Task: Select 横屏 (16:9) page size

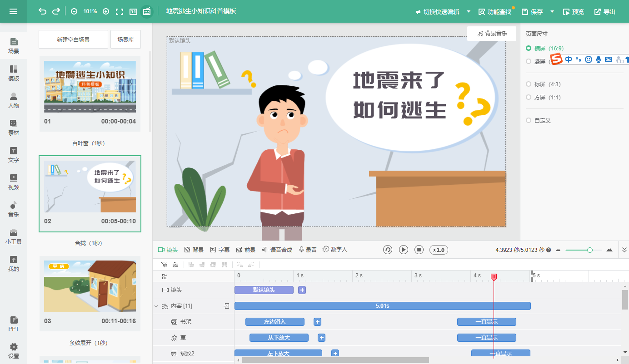Action: 544,48
